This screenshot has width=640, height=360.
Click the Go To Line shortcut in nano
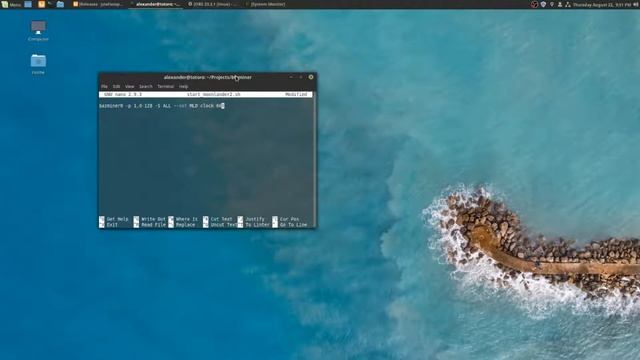click(290, 225)
